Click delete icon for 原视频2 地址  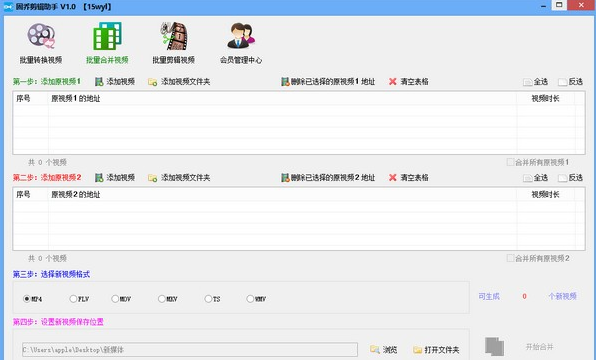(285, 178)
